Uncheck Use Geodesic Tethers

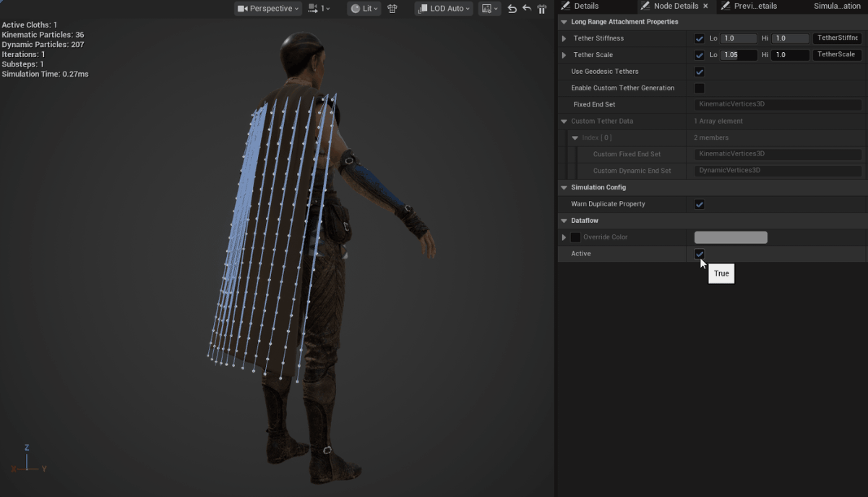point(699,72)
